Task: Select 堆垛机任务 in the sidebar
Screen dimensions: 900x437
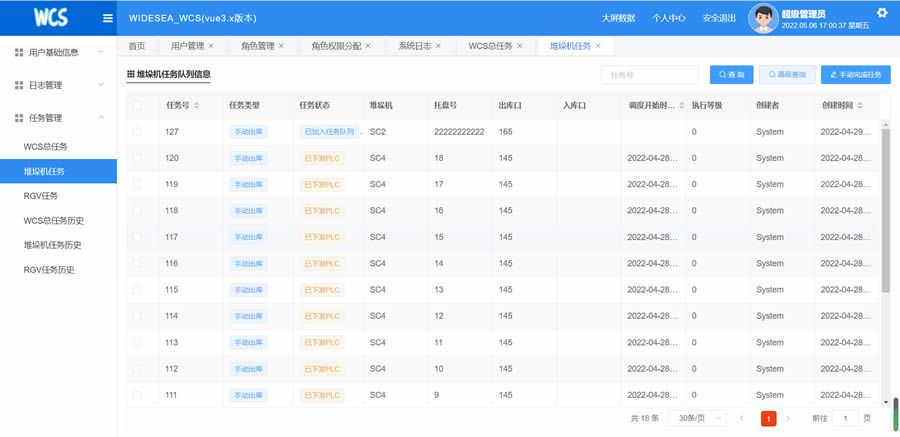Action: pos(58,171)
